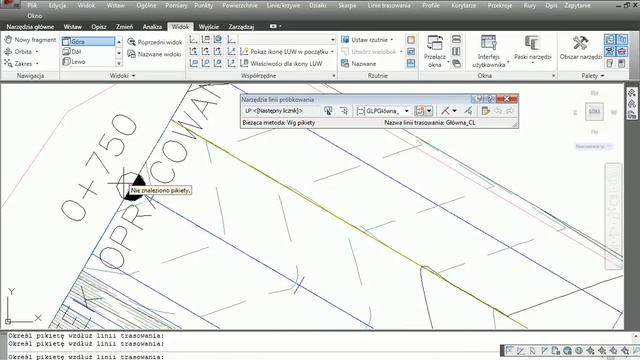The height and width of the screenshot is (360, 640).
Task: Click tile windows vertically icon
Action: 456,51
